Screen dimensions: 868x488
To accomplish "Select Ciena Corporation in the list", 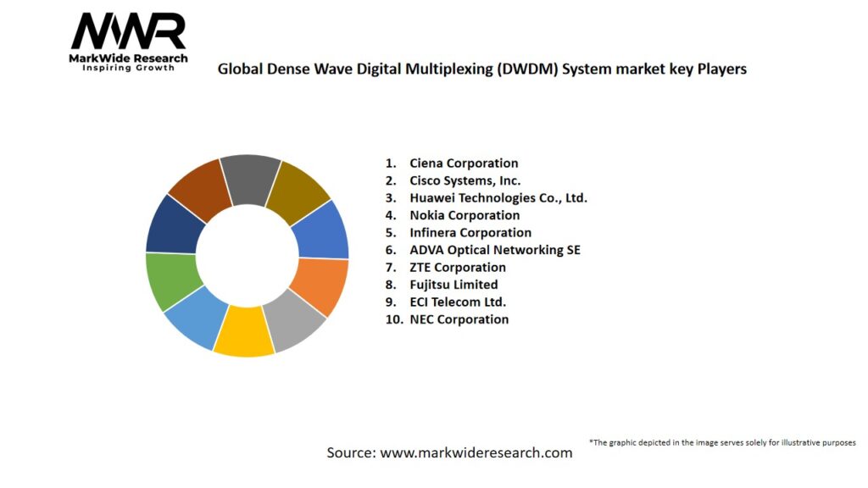I will pos(464,163).
